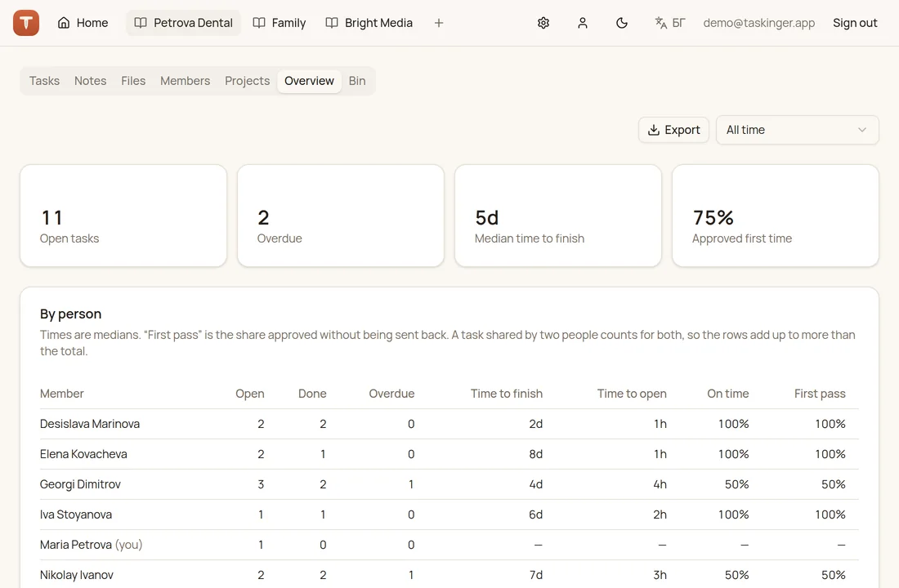This screenshot has height=588, width=899.
Task: Switch to the Members tab
Action: tap(186, 81)
